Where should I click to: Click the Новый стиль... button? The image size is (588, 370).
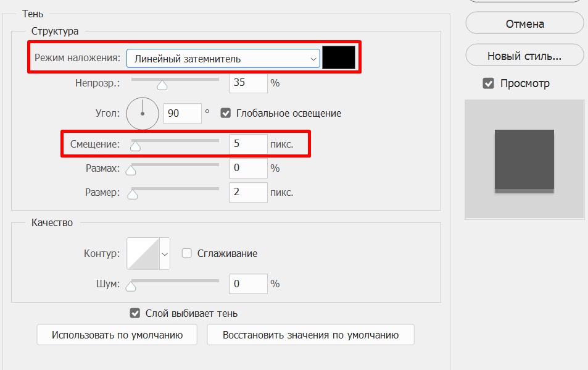click(524, 56)
